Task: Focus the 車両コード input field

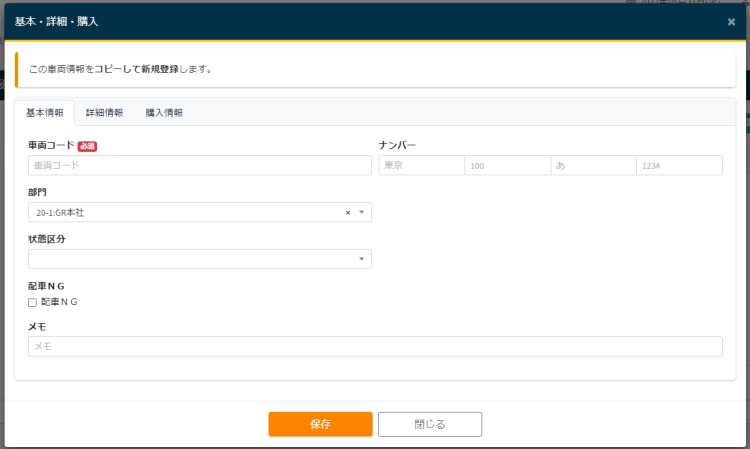Action: click(x=200, y=165)
